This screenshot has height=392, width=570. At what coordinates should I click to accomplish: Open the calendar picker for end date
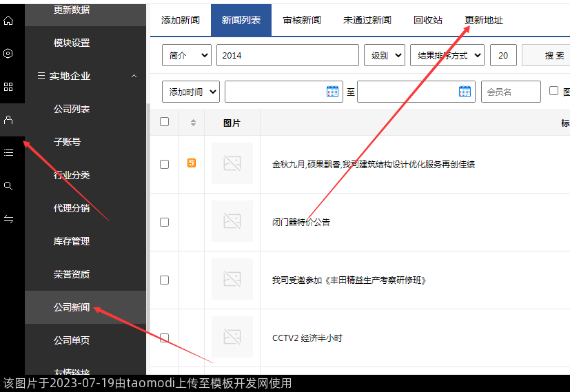click(x=465, y=92)
